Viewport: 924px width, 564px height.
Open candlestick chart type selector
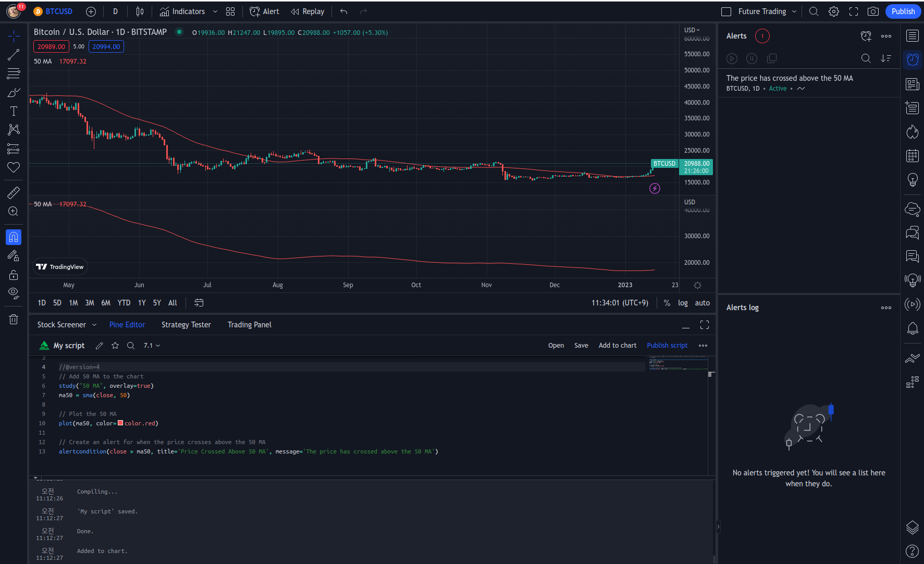click(x=140, y=11)
